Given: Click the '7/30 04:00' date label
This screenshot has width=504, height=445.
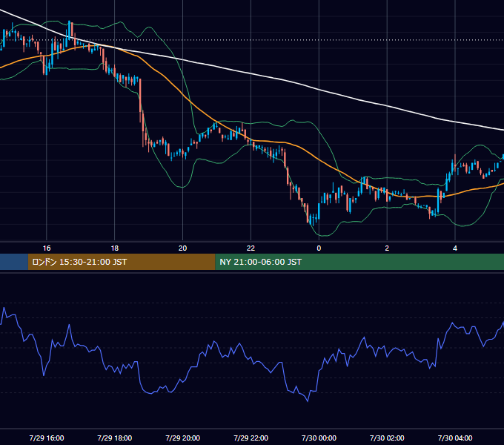Looking at the screenshot, I should click(455, 438).
